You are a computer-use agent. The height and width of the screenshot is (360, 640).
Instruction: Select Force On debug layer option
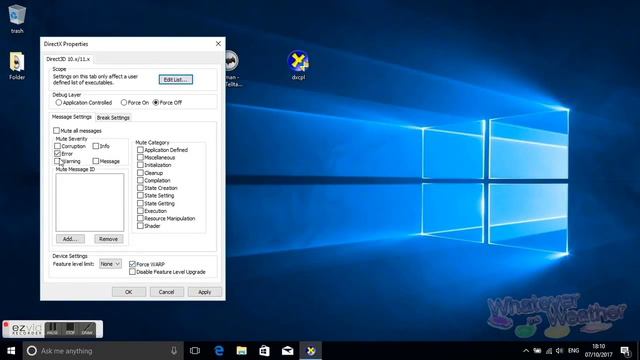(x=135, y=102)
